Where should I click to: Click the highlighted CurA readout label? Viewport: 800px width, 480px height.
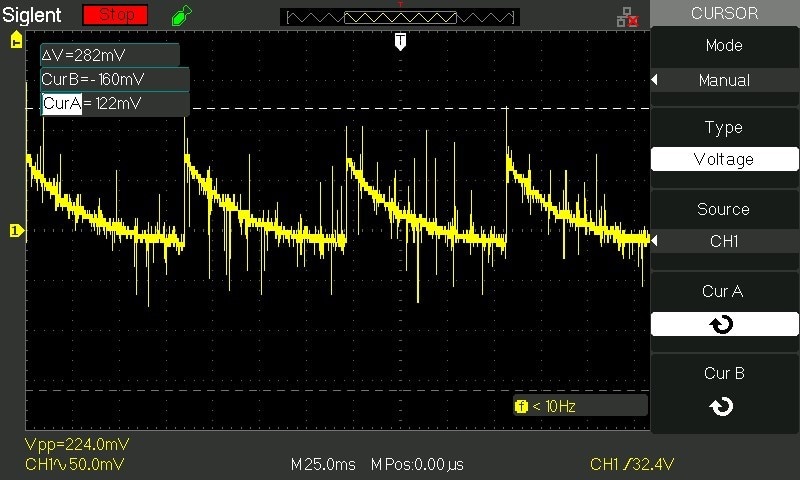pyautogui.click(x=61, y=103)
